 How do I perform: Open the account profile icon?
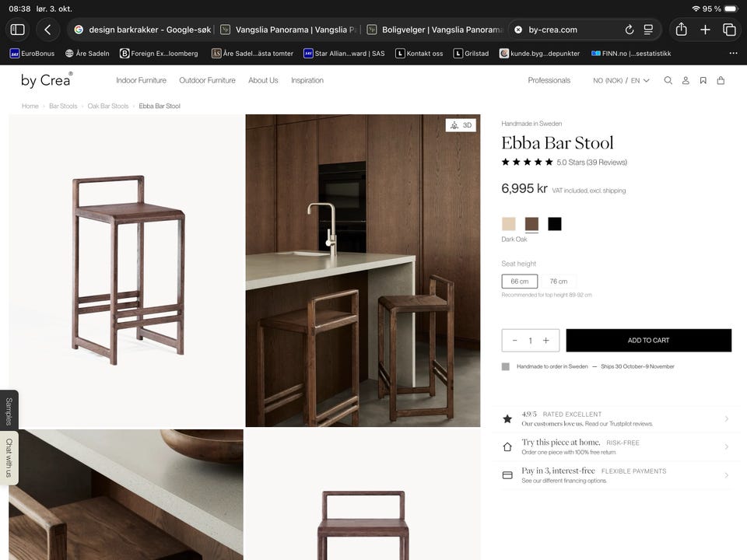[686, 80]
